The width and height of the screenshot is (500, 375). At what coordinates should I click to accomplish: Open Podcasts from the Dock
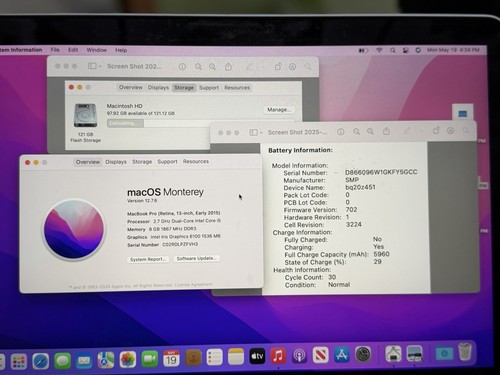(x=300, y=356)
